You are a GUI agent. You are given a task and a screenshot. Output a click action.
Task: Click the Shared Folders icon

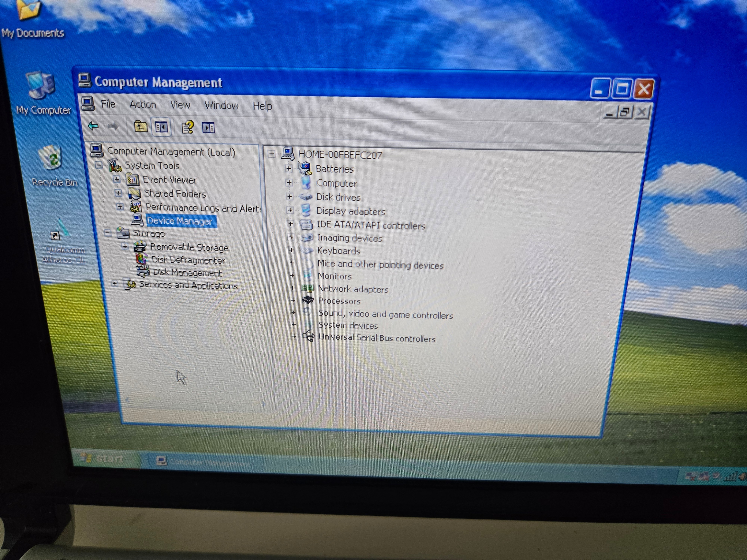(x=134, y=193)
